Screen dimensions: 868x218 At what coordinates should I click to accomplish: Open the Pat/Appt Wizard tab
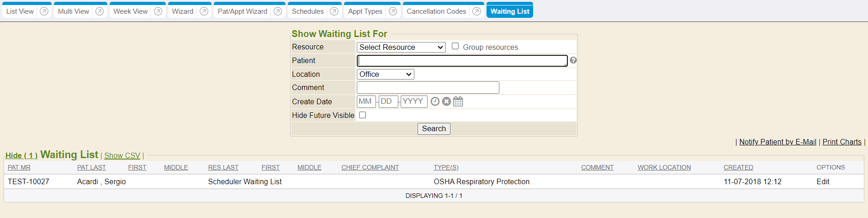pos(242,11)
